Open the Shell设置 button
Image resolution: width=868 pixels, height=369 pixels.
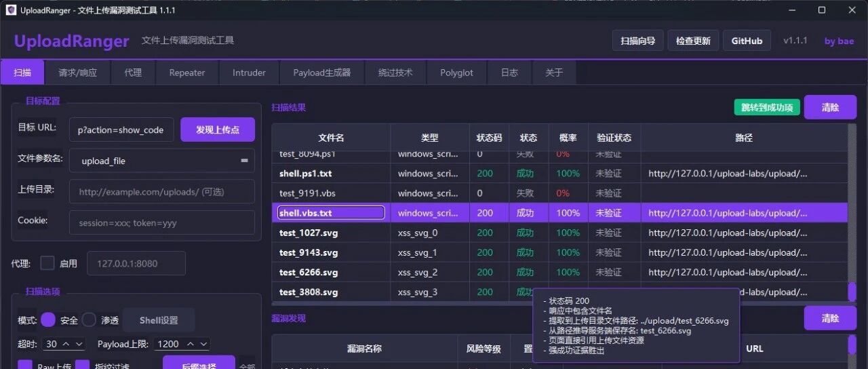tap(159, 320)
